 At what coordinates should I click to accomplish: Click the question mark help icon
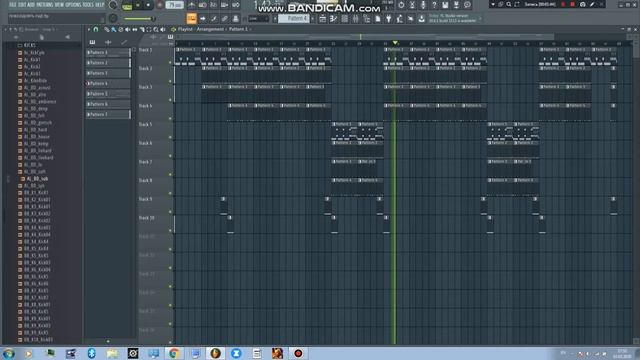434,5
